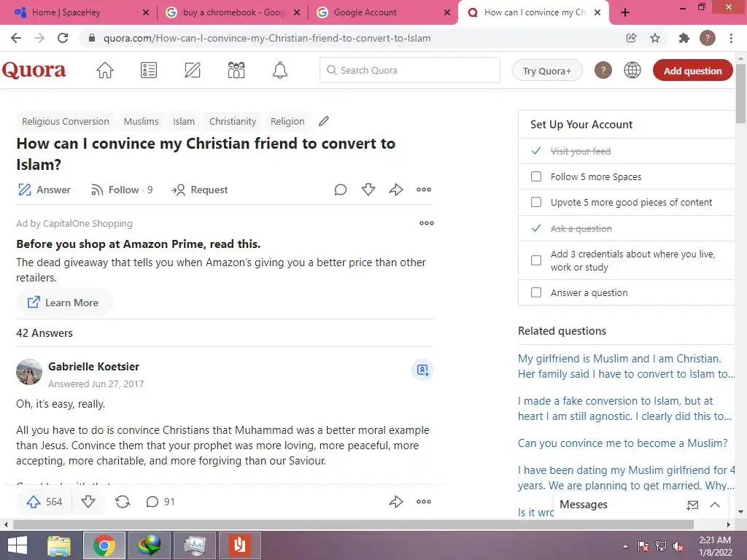Open Chrome extensions puzzle icon
Image resolution: width=747 pixels, height=560 pixels.
coord(684,38)
